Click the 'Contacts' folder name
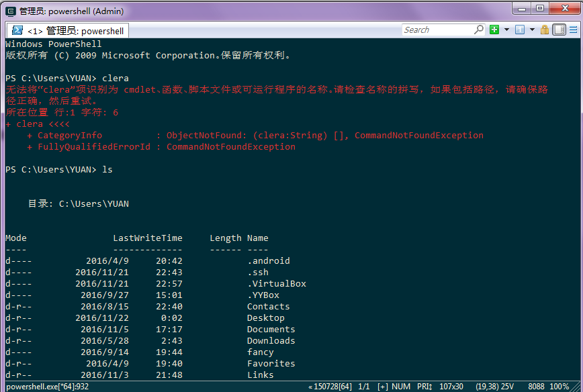The height and width of the screenshot is (392, 583). (x=269, y=307)
